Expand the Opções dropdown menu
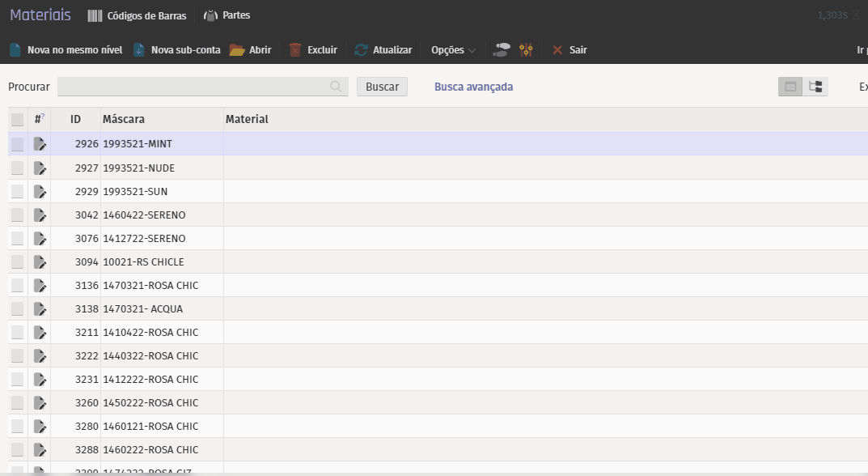The height and width of the screenshot is (476, 868). (x=453, y=50)
